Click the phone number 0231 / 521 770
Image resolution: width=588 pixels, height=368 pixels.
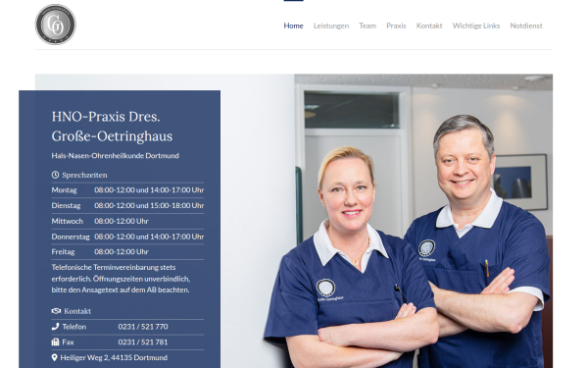pos(143,327)
